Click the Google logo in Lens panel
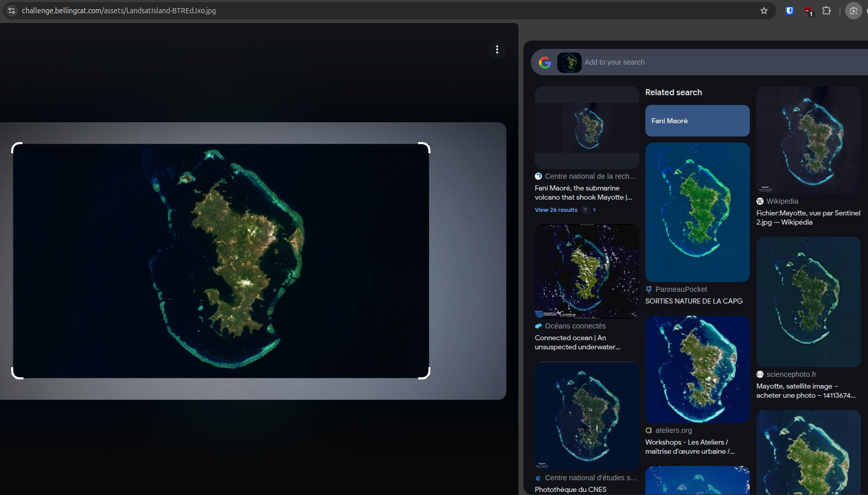Viewport: 868px width, 495px height. click(545, 62)
